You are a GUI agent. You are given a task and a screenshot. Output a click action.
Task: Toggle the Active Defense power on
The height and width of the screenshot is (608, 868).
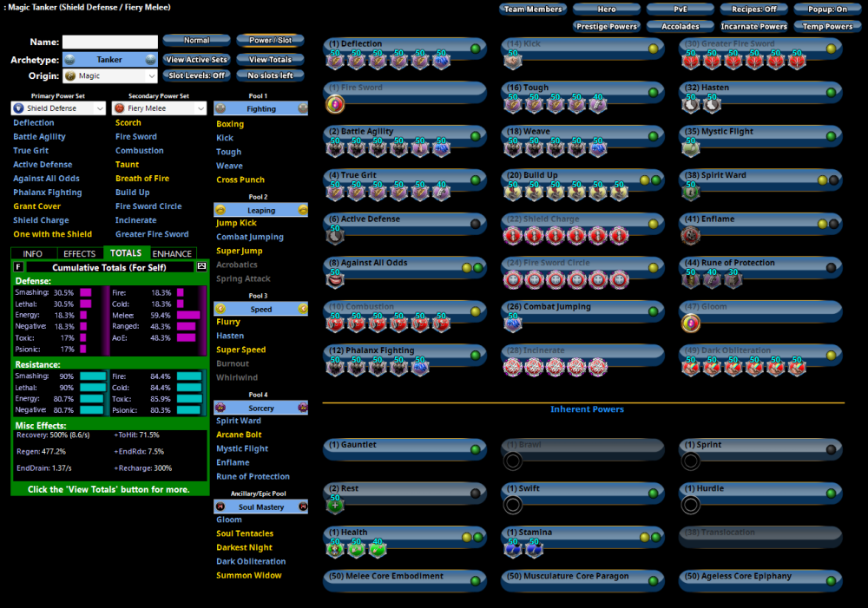pos(475,224)
